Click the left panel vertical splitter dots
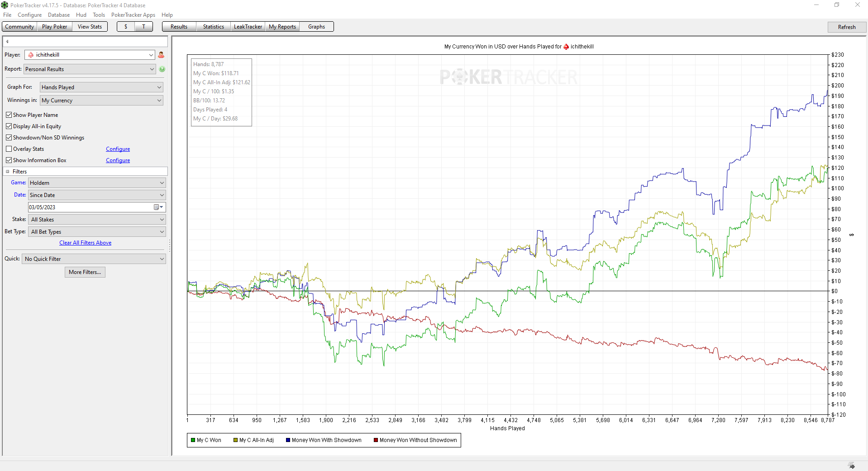868x471 pixels. click(170, 246)
